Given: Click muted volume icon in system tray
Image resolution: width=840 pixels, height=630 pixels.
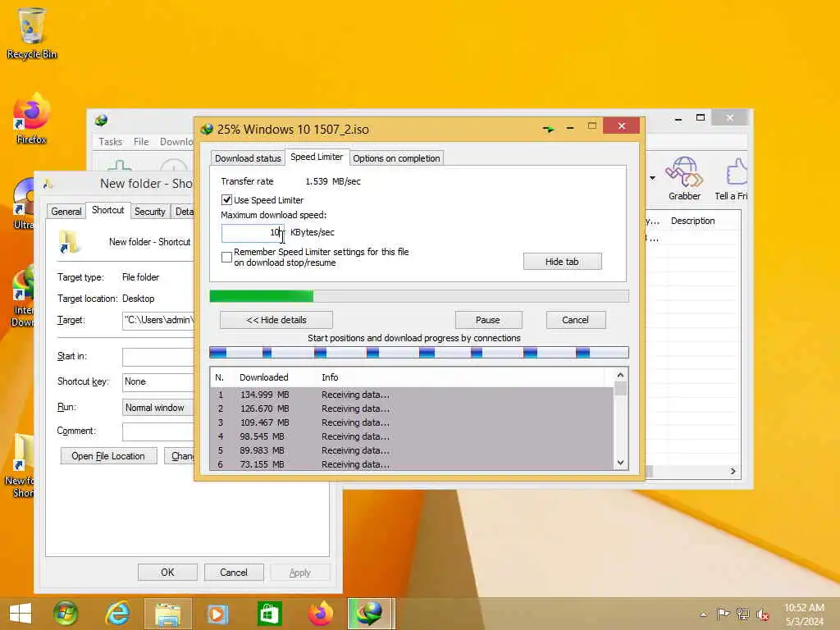Looking at the screenshot, I should coord(763,614).
